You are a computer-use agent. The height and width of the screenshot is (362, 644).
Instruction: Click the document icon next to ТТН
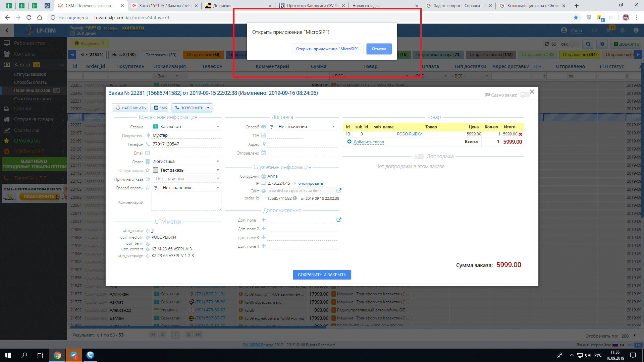[x=264, y=135]
